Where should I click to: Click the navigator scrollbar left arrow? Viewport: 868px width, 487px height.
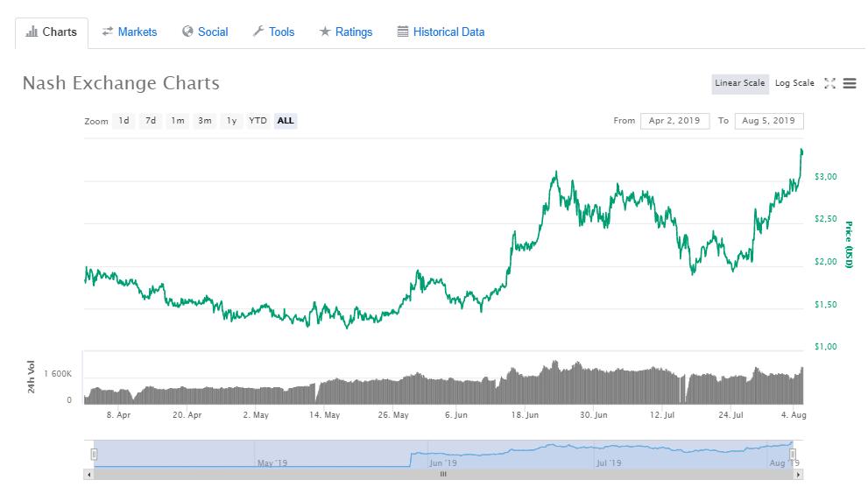tap(89, 474)
